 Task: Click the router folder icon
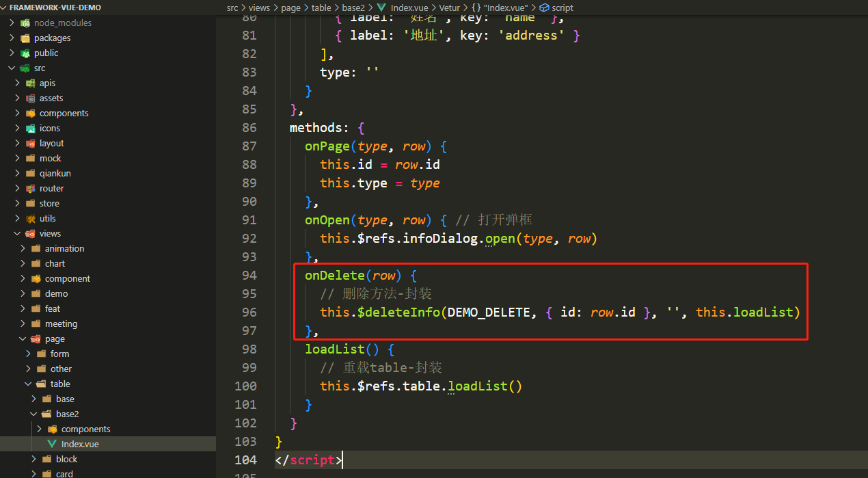click(31, 188)
